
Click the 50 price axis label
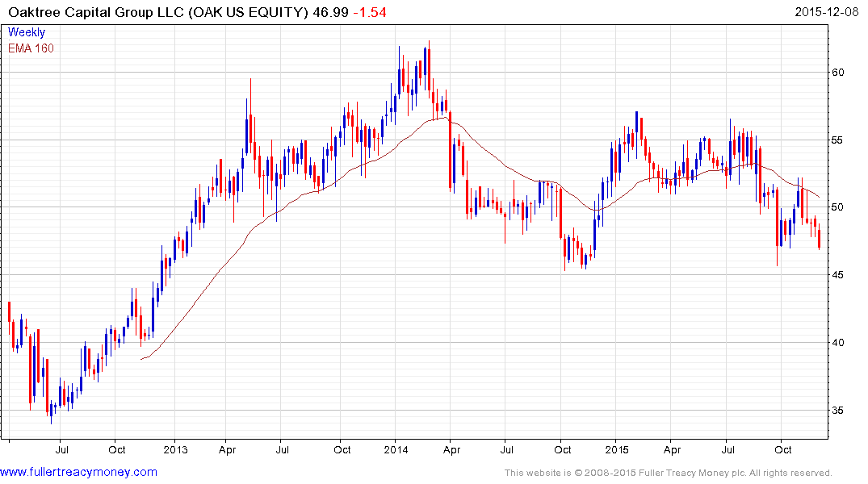[x=837, y=207]
